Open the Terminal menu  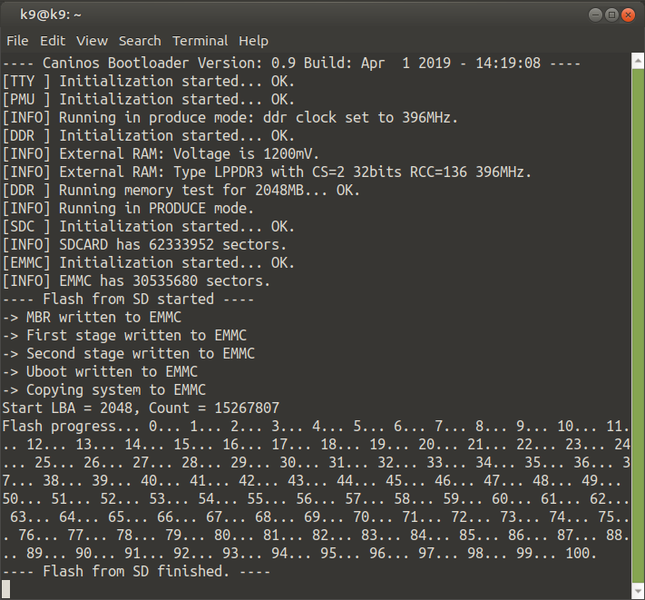200,41
